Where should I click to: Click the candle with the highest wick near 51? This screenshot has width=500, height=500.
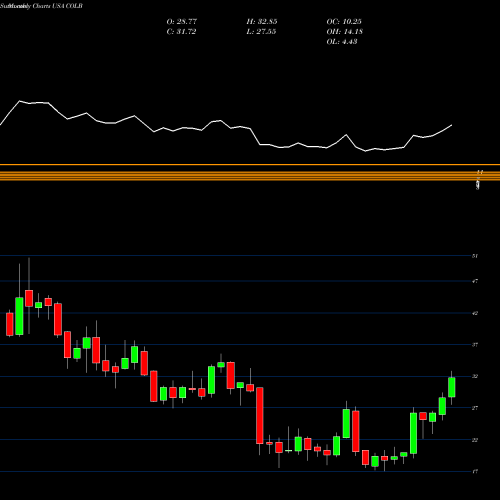pyautogui.click(x=29, y=298)
